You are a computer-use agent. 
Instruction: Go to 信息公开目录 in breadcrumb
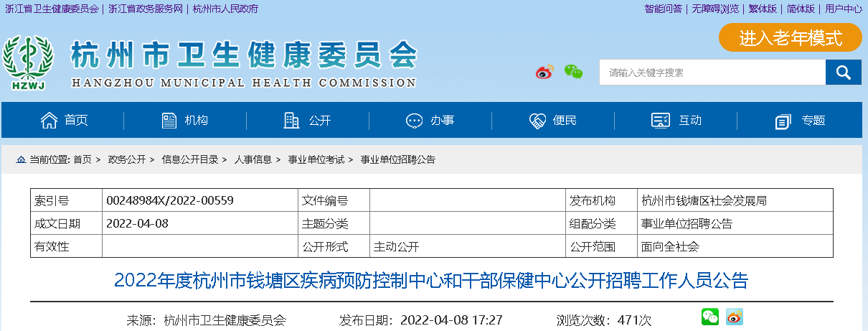(x=190, y=159)
